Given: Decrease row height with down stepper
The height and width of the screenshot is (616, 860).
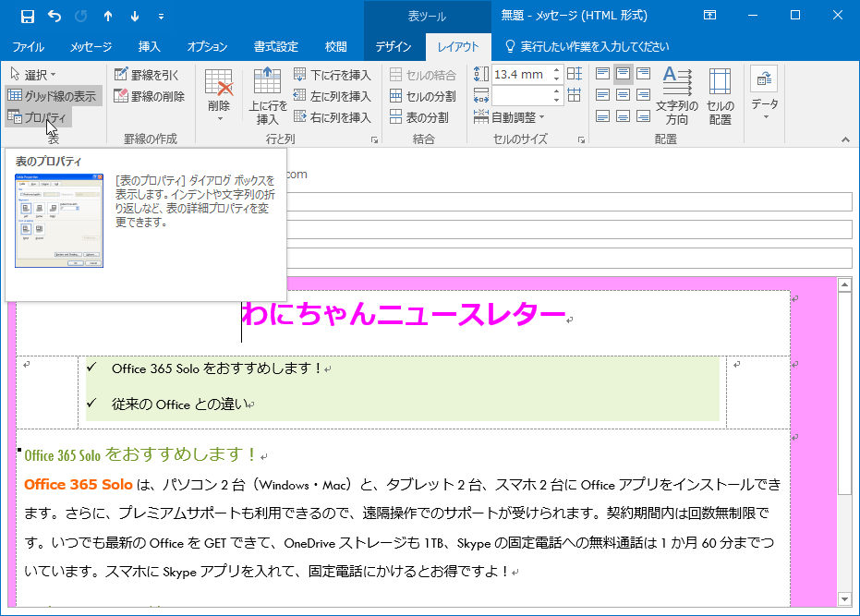Looking at the screenshot, I should tap(557, 79).
